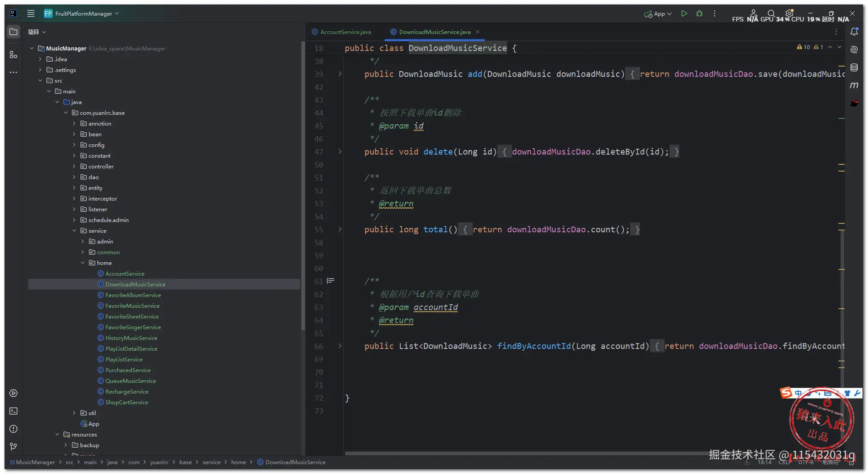
Task: Select the DownloadMusicService.java tab
Action: [435, 32]
